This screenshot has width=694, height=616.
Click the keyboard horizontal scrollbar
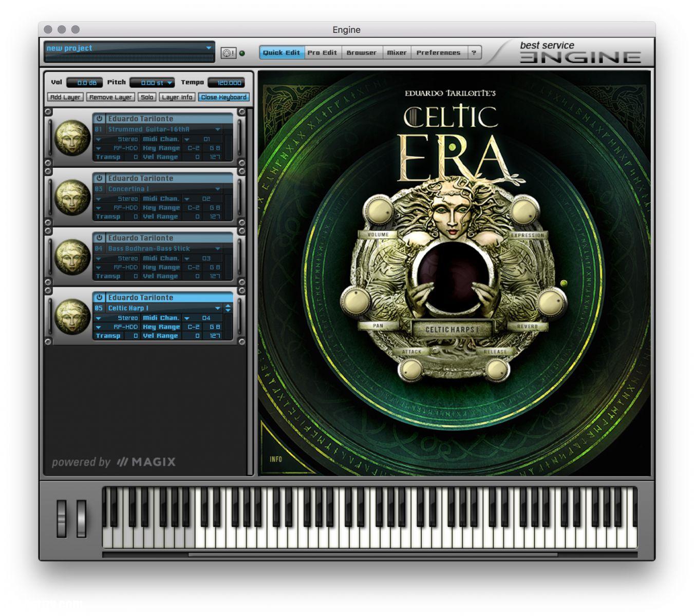click(372, 554)
